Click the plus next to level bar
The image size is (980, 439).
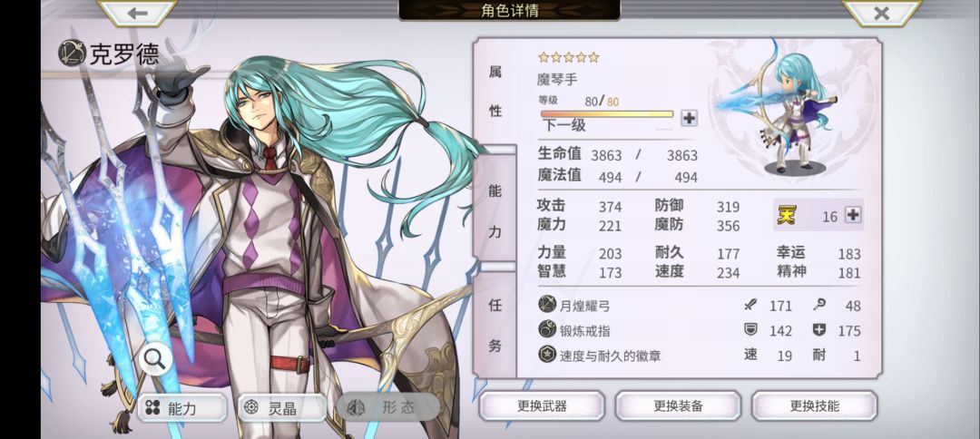689,117
